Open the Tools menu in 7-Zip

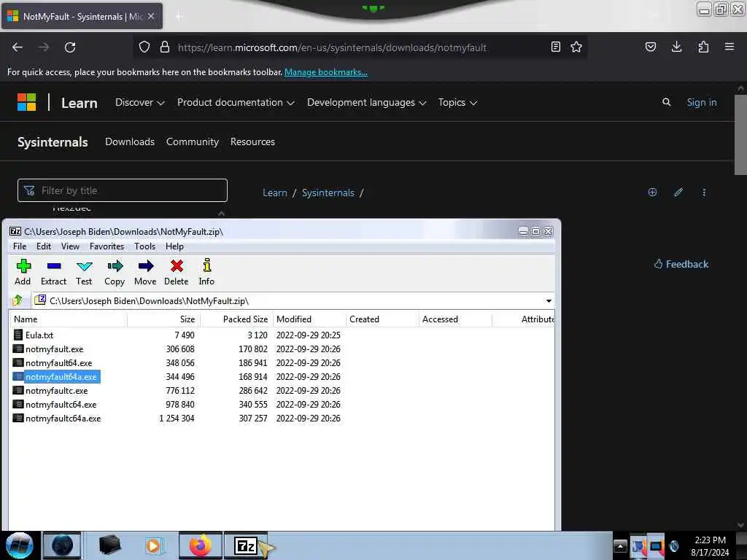(145, 246)
